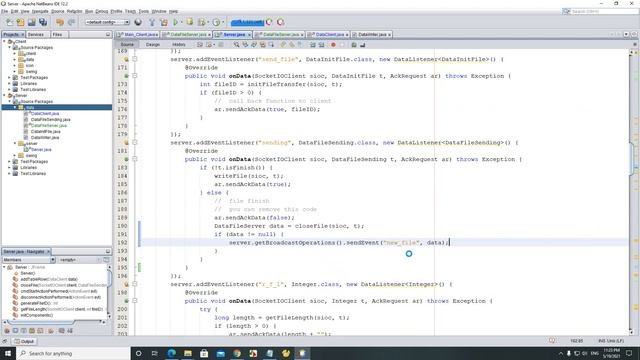Collapse code fold at line 170
Viewport: 640px width, 360px height.
click(135, 59)
